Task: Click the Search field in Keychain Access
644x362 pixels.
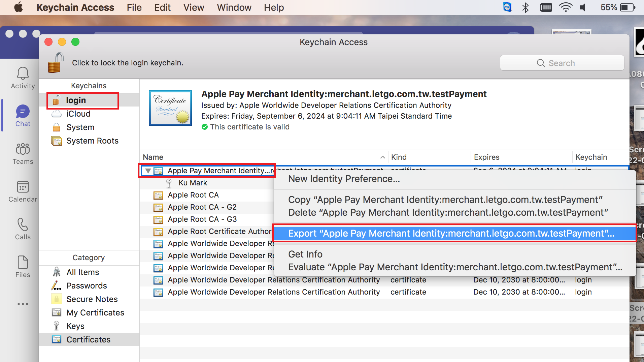Action: (562, 63)
